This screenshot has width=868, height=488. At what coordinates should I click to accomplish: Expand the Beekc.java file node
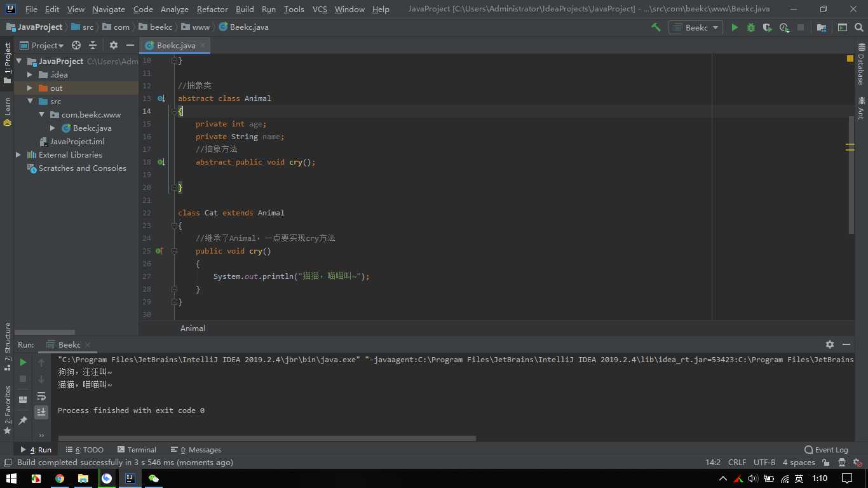tap(53, 128)
